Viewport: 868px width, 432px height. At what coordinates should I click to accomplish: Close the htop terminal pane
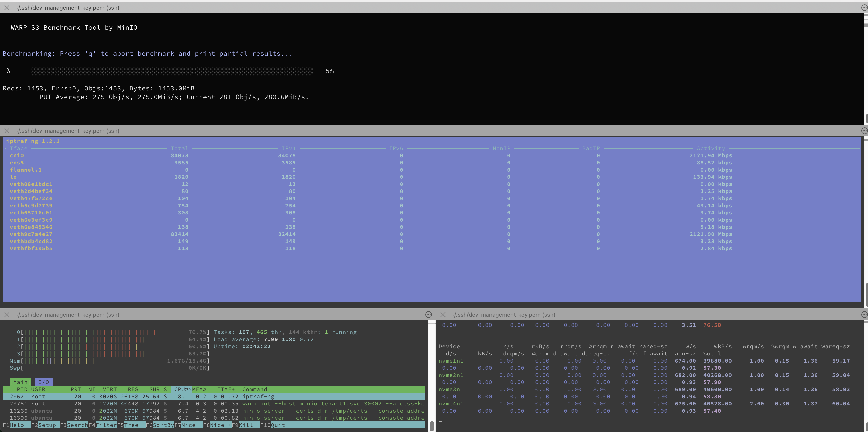point(7,315)
